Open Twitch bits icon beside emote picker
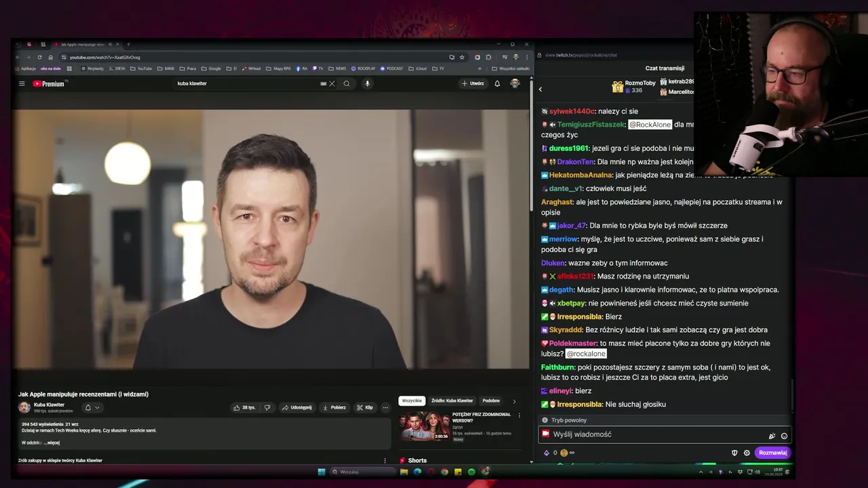This screenshot has height=488, width=868. pos(772,436)
